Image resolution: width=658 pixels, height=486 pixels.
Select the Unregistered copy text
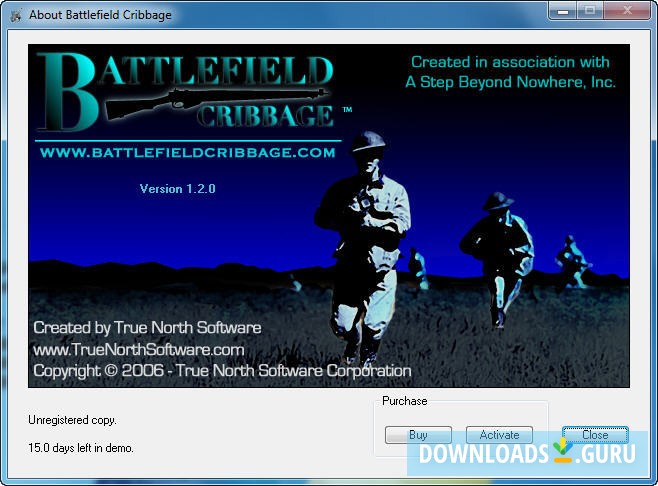(x=72, y=420)
